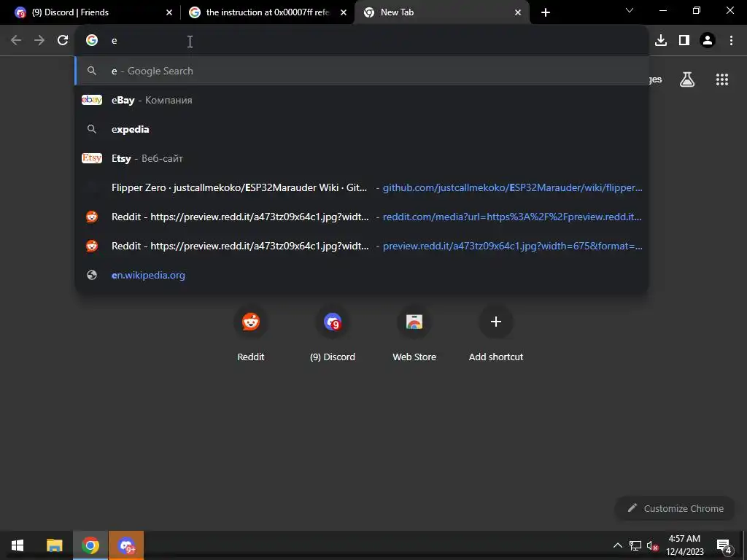Select the New Tab tab

[x=441, y=12]
